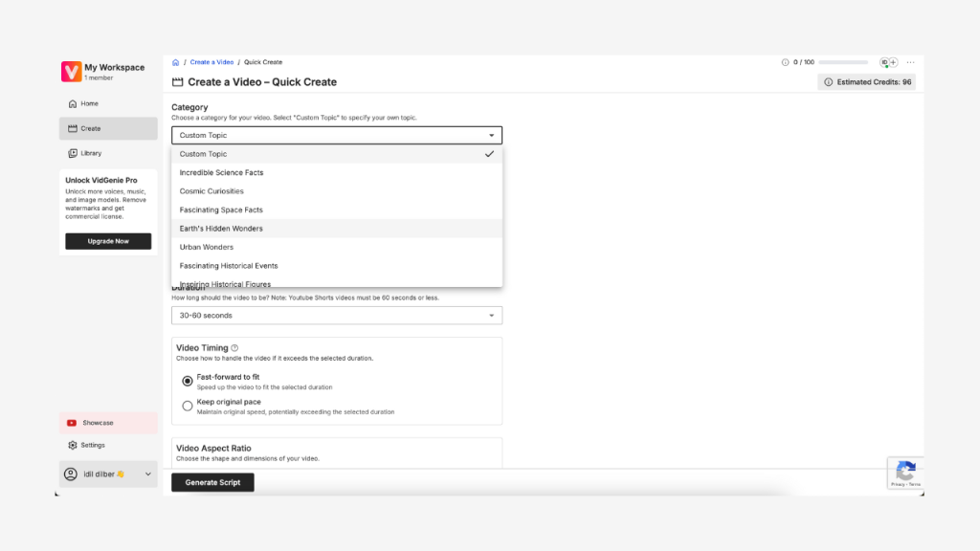Open the Showcase page
This screenshot has width=980, height=551.
tap(108, 423)
